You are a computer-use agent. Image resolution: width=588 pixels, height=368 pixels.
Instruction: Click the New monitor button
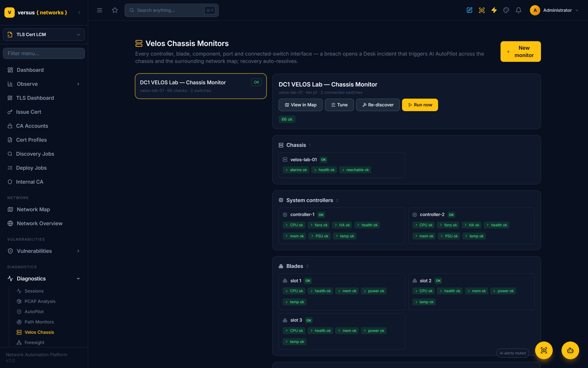(x=520, y=52)
